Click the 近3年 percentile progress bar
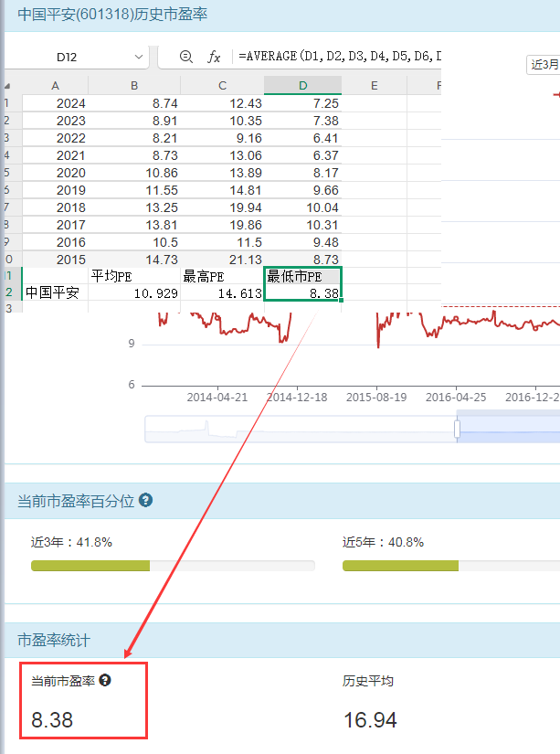This screenshot has width=560, height=754. 173,566
